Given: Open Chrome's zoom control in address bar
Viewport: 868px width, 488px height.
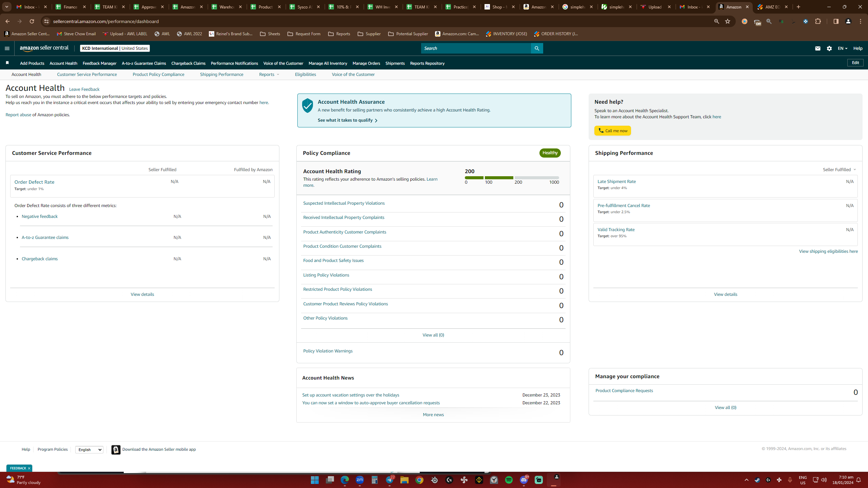Looking at the screenshot, I should pos(716,21).
